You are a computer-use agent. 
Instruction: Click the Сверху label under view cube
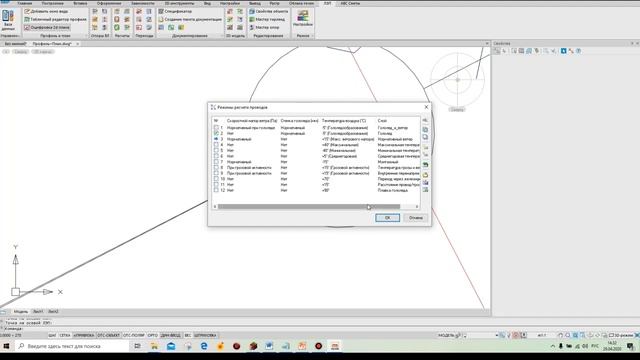pos(457,109)
